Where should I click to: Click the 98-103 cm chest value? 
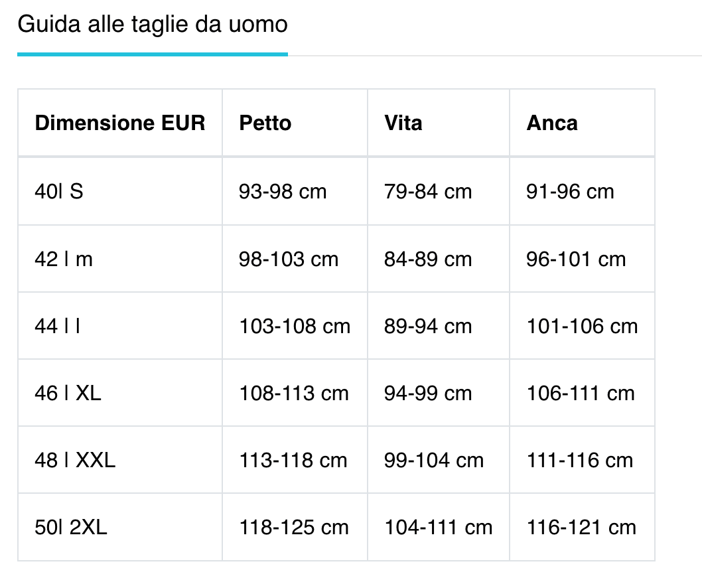(289, 259)
